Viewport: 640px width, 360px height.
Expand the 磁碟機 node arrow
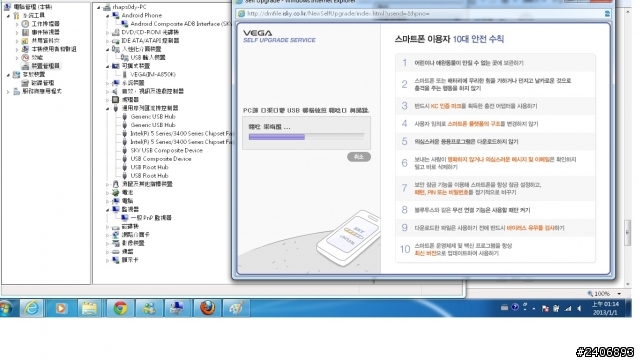108,227
